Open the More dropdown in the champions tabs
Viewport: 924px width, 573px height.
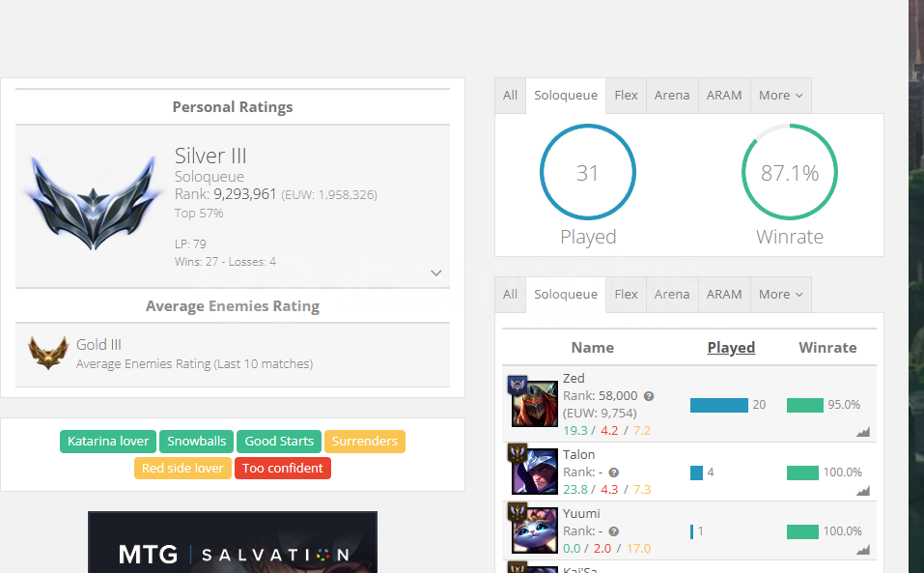781,294
